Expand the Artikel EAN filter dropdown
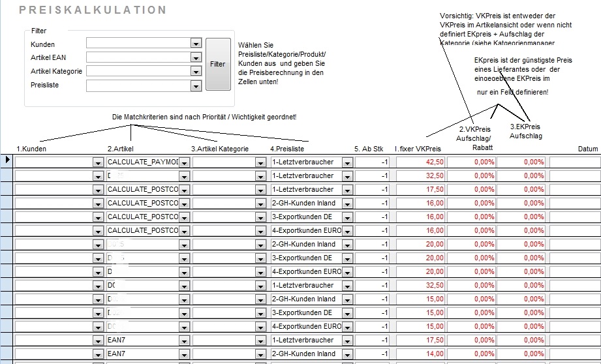 point(196,58)
